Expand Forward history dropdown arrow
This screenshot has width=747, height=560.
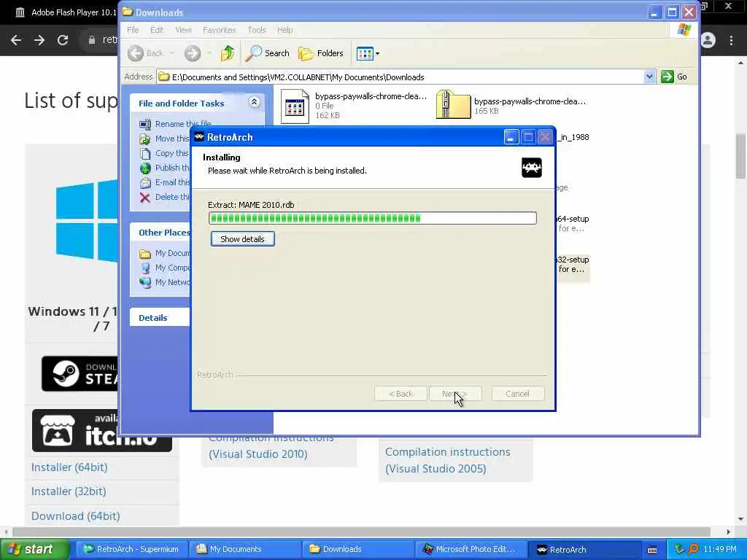[209, 53]
